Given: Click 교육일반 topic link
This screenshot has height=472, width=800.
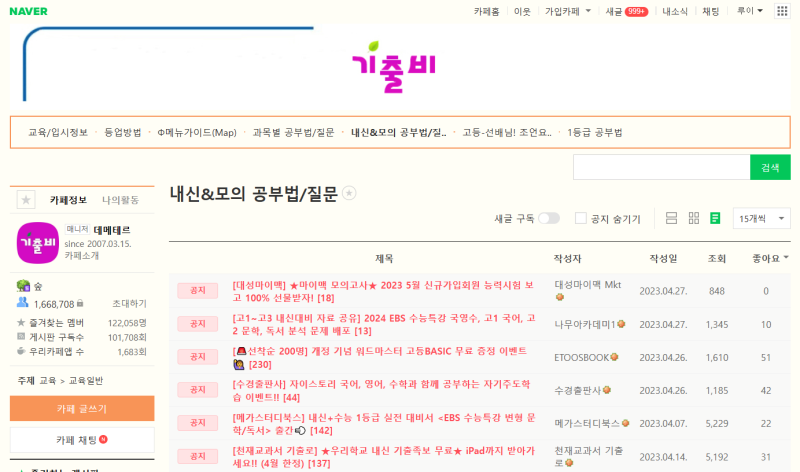Looking at the screenshot, I should point(86,381).
